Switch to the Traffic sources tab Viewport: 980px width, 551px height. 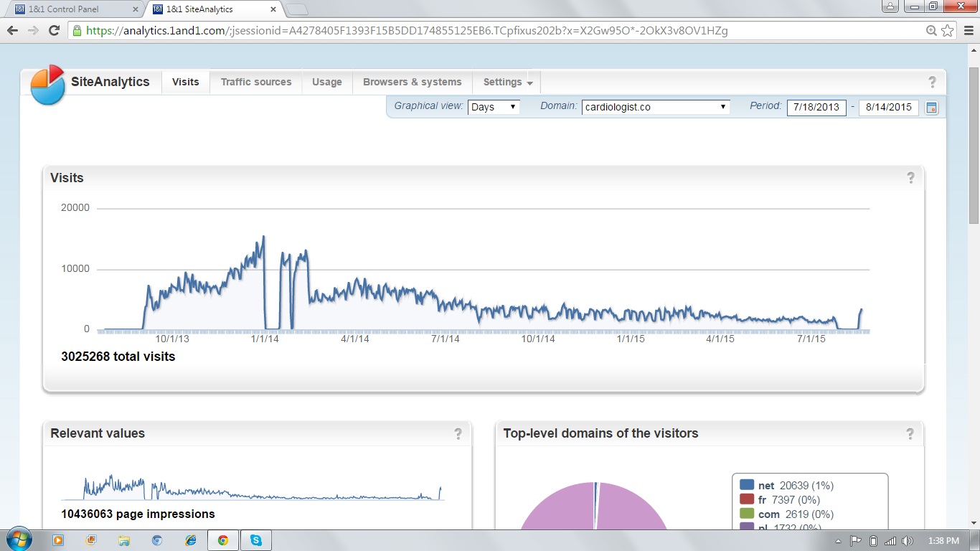coord(256,82)
